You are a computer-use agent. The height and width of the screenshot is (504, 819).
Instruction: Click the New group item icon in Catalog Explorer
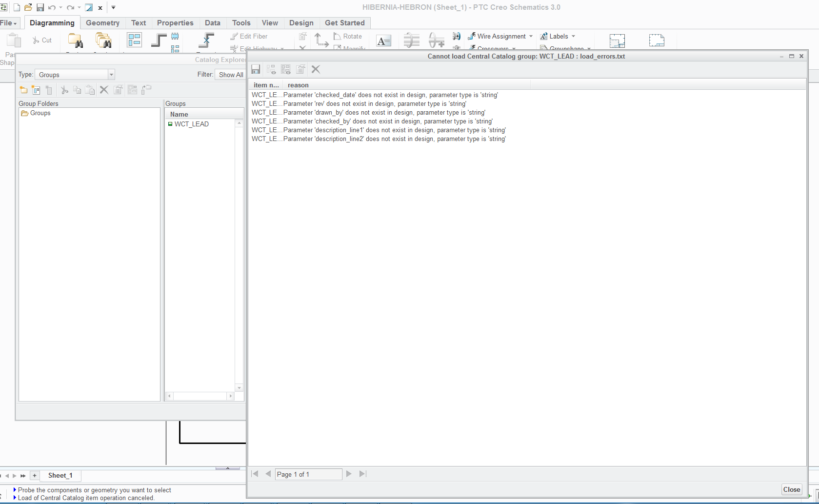click(36, 90)
